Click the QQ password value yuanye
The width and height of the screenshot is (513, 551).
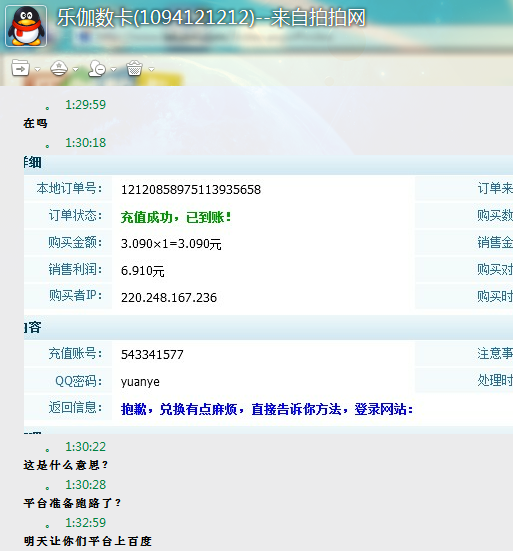click(x=140, y=382)
